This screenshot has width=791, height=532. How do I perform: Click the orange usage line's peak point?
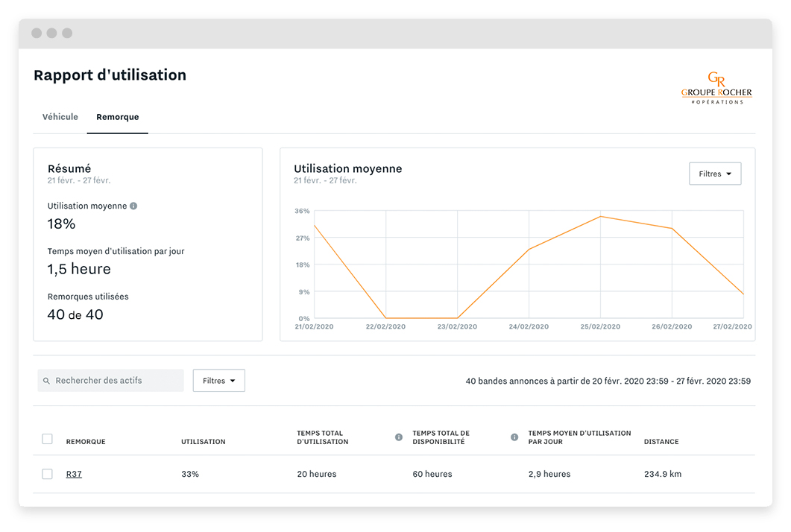point(600,218)
